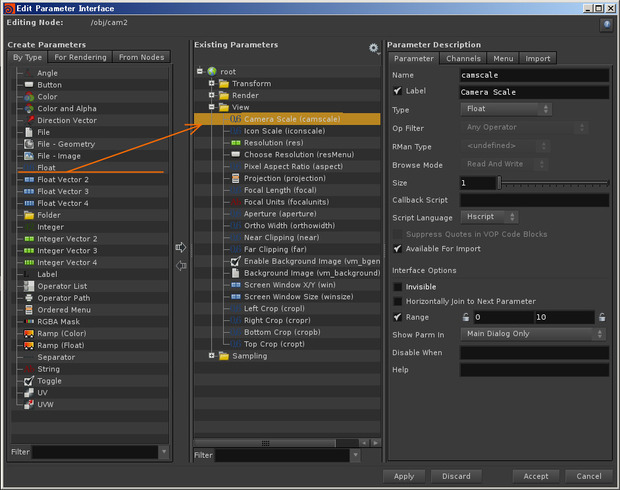Screen dimensions: 620x490
Task: Click the gear icon above Existing Parameters
Action: (x=374, y=48)
